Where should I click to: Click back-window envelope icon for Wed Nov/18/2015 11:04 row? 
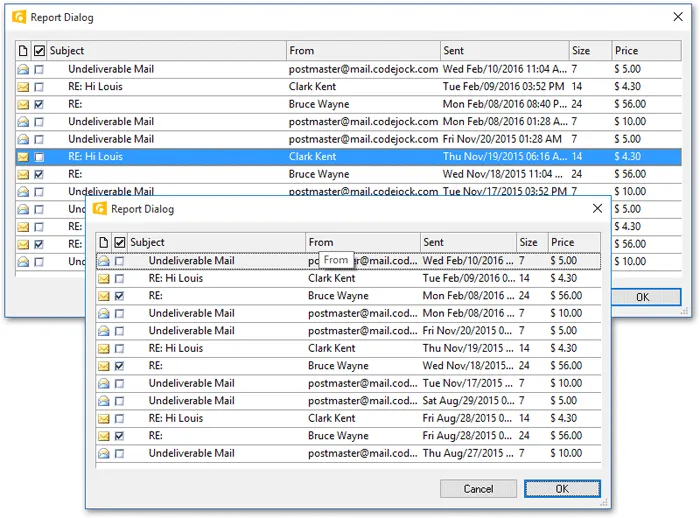[23, 175]
